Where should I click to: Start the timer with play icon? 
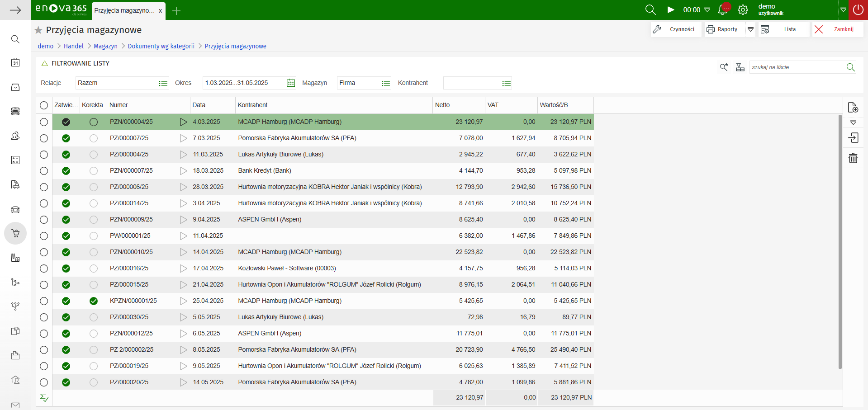pos(671,10)
